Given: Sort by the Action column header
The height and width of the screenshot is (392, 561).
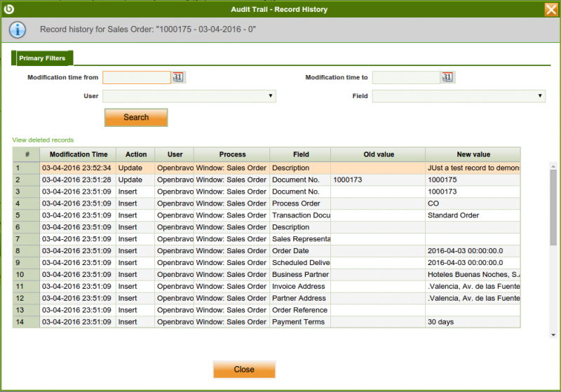Looking at the screenshot, I should point(136,154).
